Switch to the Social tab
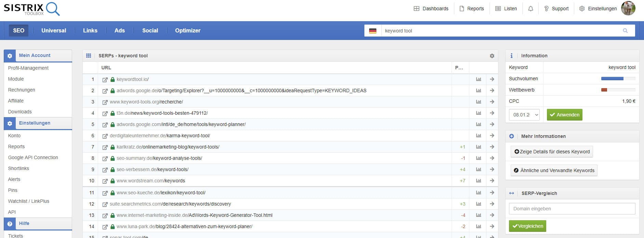The height and width of the screenshot is (238, 644). (x=150, y=30)
